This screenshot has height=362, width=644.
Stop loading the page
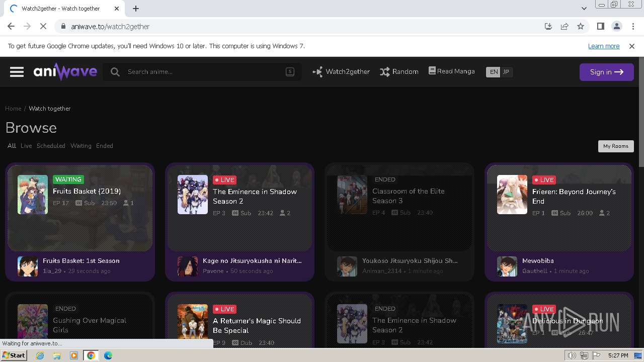[43, 27]
